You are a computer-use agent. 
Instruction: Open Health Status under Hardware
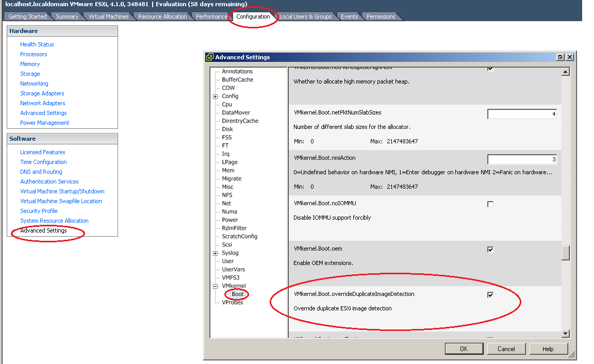37,44
